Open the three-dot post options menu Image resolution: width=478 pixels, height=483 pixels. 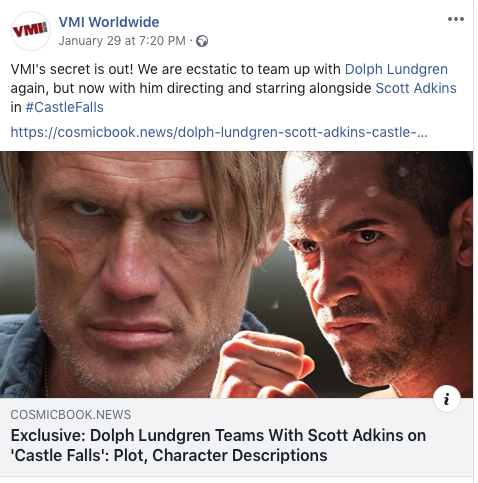456,19
